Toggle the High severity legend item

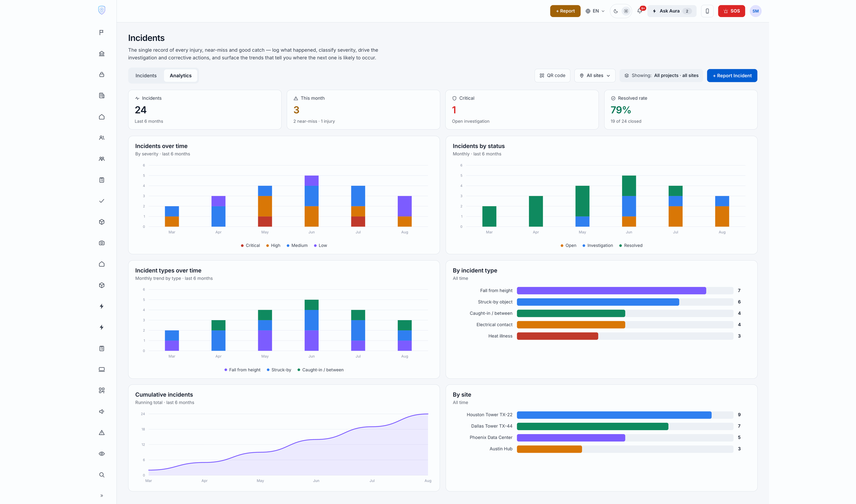[273, 246]
